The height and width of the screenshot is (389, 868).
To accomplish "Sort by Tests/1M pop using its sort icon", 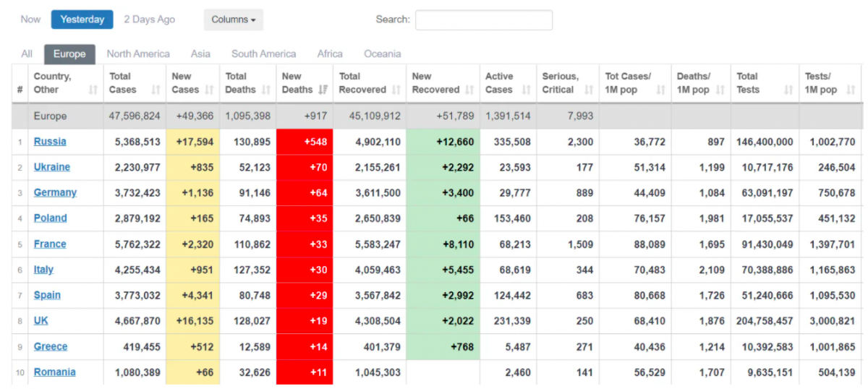I will [851, 90].
